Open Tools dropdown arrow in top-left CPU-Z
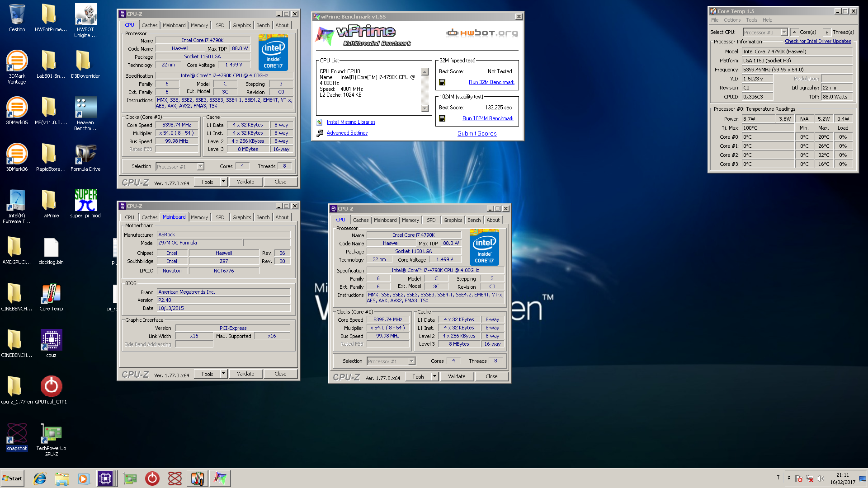Screen dimensions: 868x488 pos(223,182)
